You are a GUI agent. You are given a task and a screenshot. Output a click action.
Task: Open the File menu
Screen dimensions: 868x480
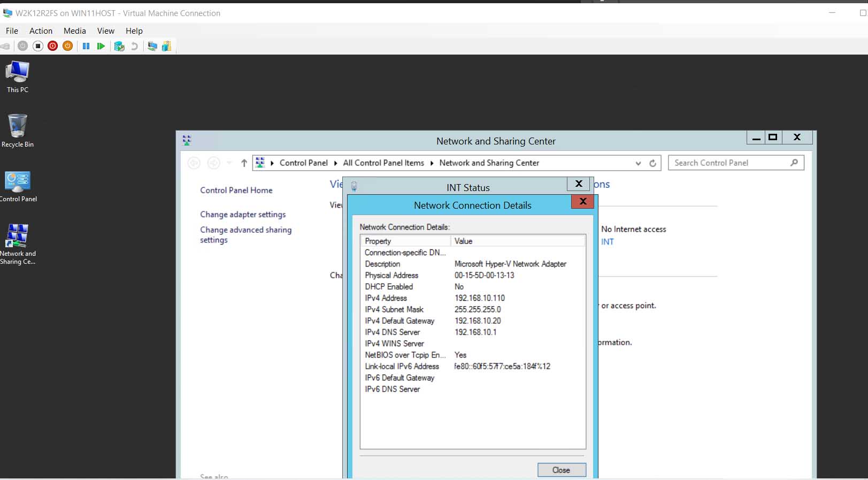12,31
